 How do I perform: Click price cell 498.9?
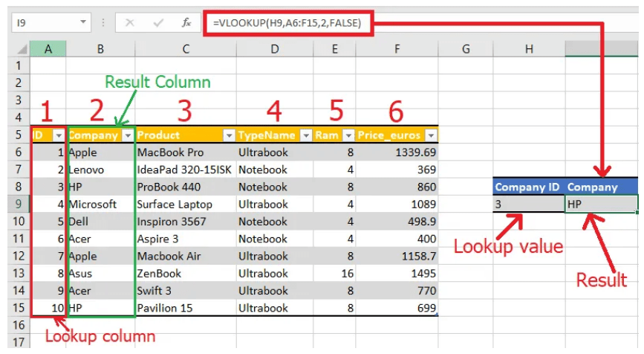pyautogui.click(x=397, y=221)
